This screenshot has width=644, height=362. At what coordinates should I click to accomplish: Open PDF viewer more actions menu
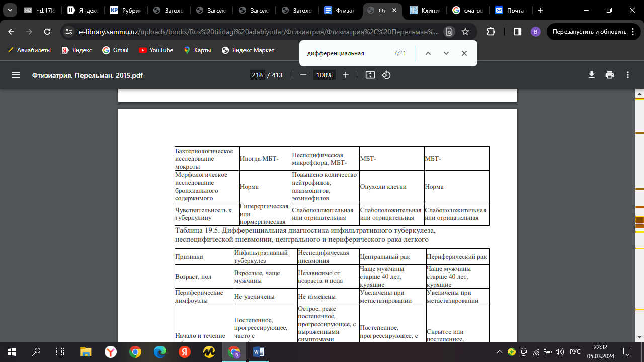[628, 75]
